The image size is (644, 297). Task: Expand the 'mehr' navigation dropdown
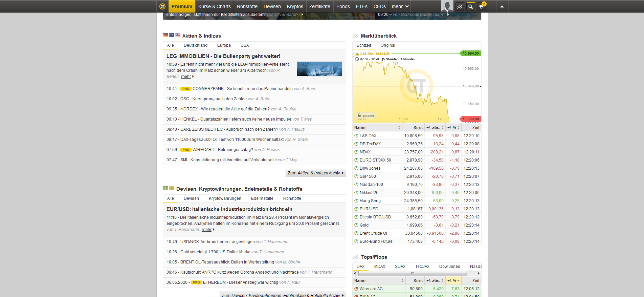click(400, 6)
